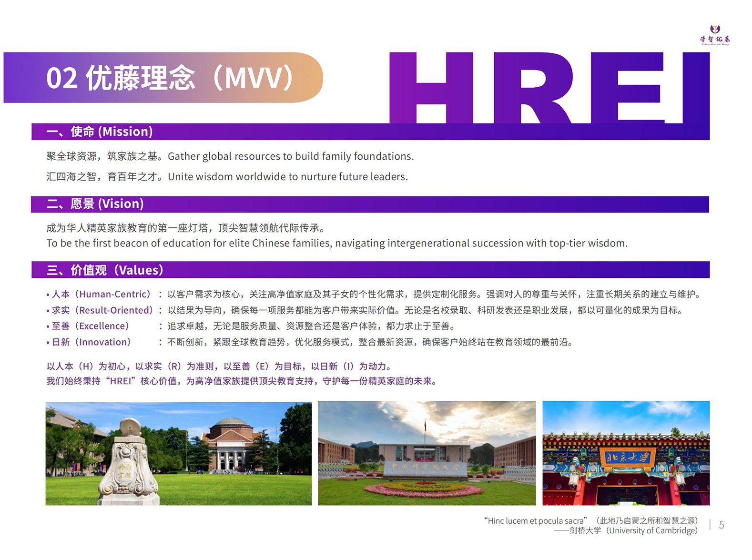Click the '求实 (Result-Oriented)' value label
Image resolution: width=752 pixels, height=560 pixels.
pos(100,310)
